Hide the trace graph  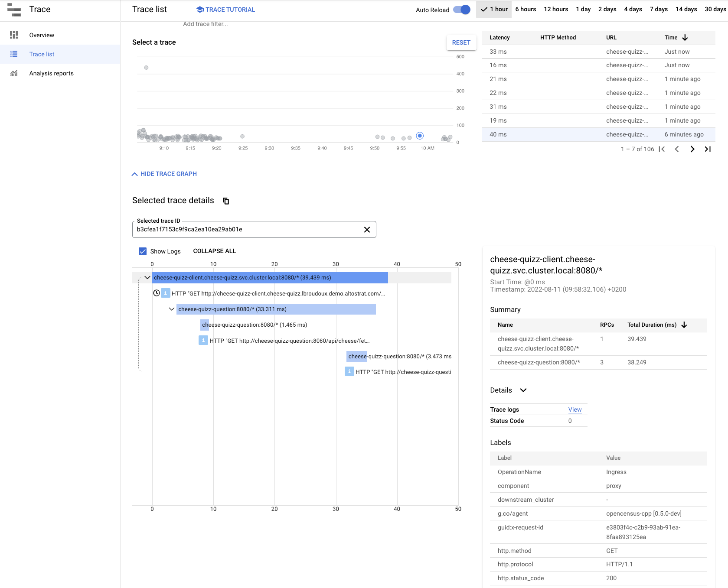164,174
